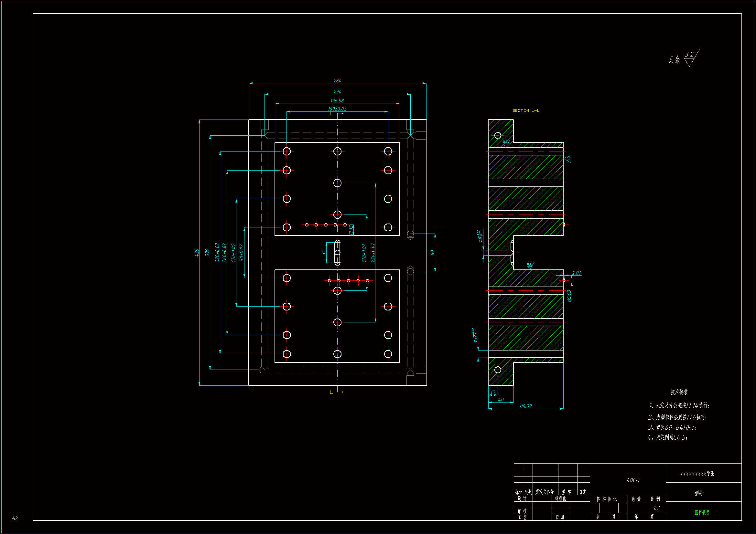Select the 40CR material text in title block

click(x=632, y=480)
